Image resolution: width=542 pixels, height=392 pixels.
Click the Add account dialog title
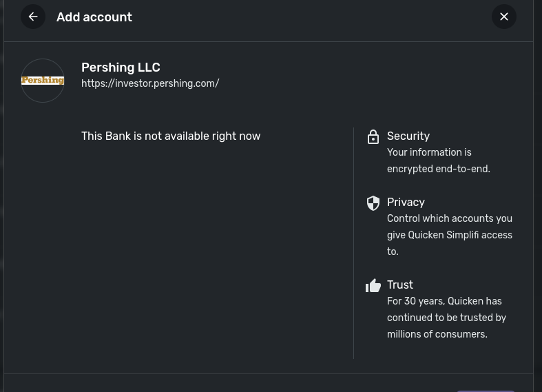tap(94, 17)
